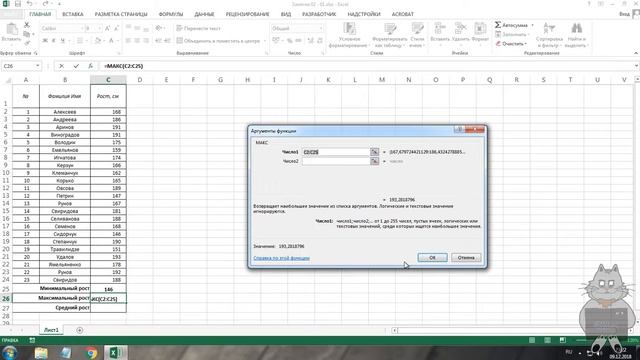Open the Name Box dropdown showing C26
This screenshot has width=640, height=360.
click(x=38, y=66)
